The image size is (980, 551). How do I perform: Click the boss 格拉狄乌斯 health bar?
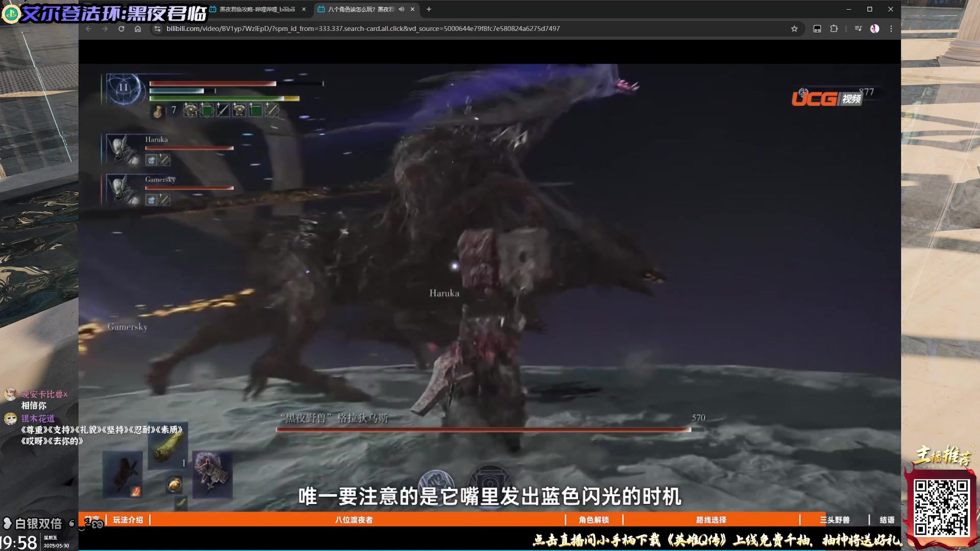[483, 430]
